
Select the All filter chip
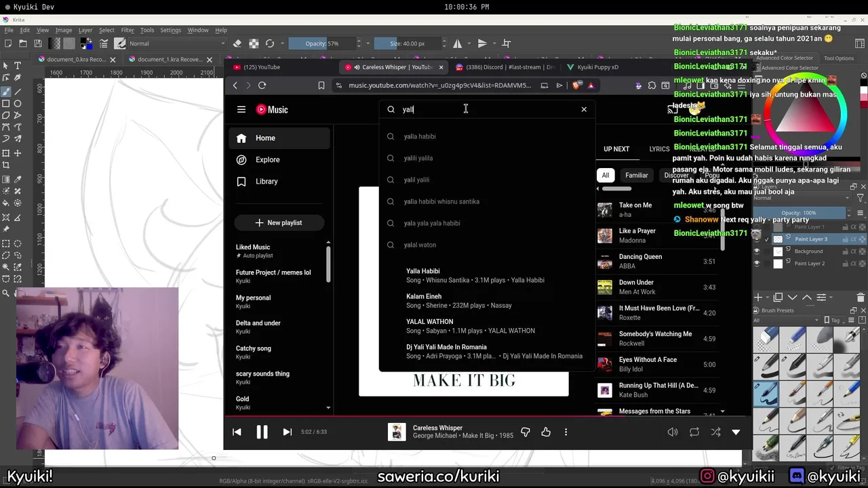[x=605, y=175]
